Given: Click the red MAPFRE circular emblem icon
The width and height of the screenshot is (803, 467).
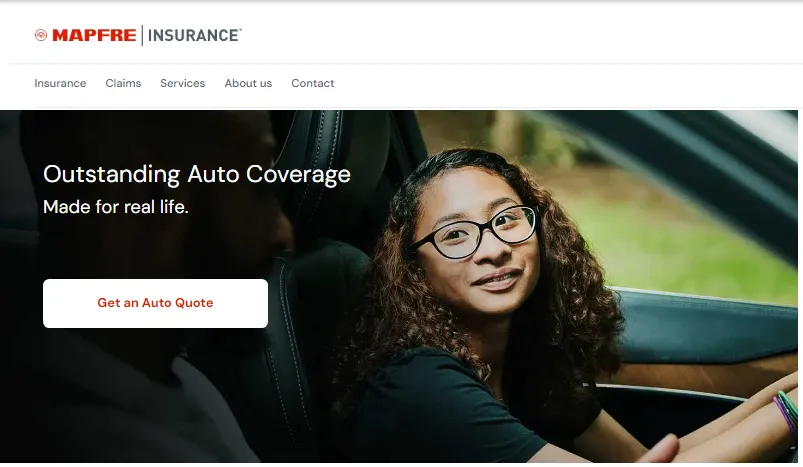Looking at the screenshot, I should click(x=41, y=35).
